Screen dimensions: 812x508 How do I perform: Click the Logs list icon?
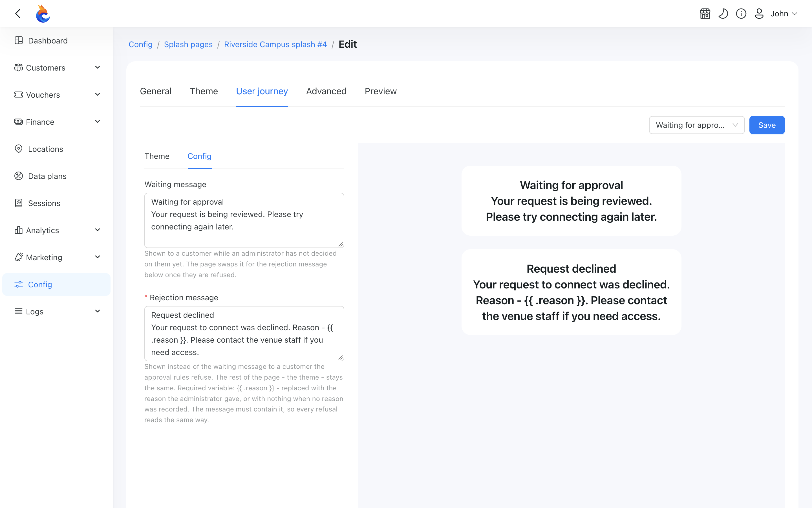pos(19,312)
